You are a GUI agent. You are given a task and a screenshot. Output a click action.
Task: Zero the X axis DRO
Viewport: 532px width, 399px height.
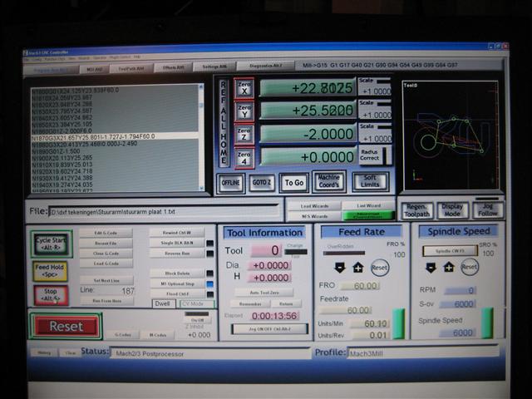pos(244,88)
